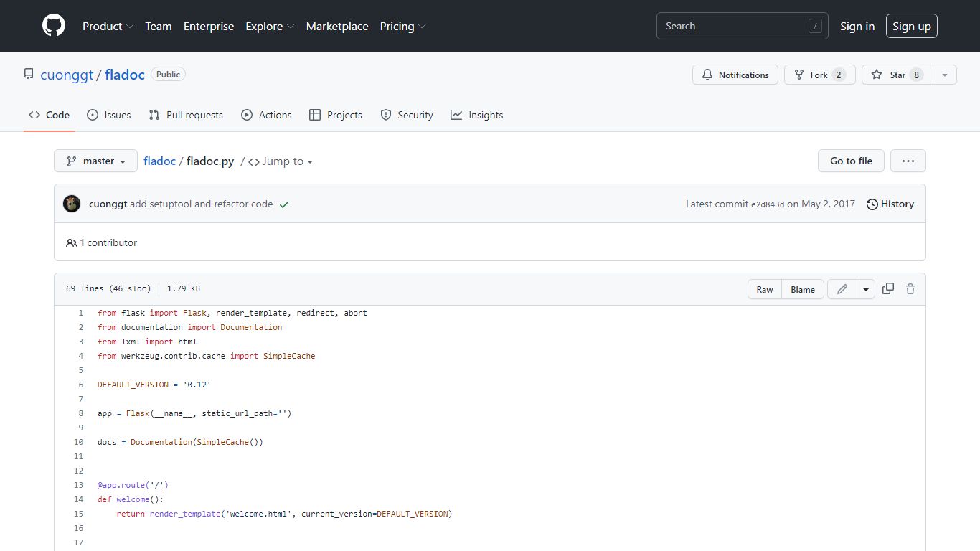The height and width of the screenshot is (551, 980).
Task: View commit status green checkmark
Action: 284,204
